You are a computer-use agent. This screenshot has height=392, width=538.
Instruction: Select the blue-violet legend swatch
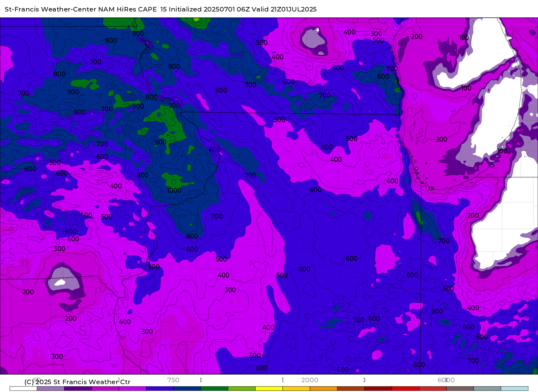160,389
